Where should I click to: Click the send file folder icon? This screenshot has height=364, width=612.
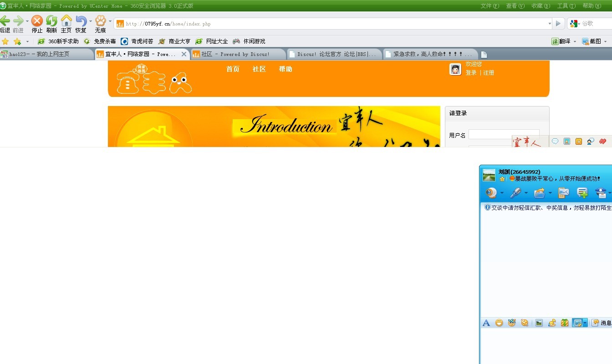pos(540,193)
